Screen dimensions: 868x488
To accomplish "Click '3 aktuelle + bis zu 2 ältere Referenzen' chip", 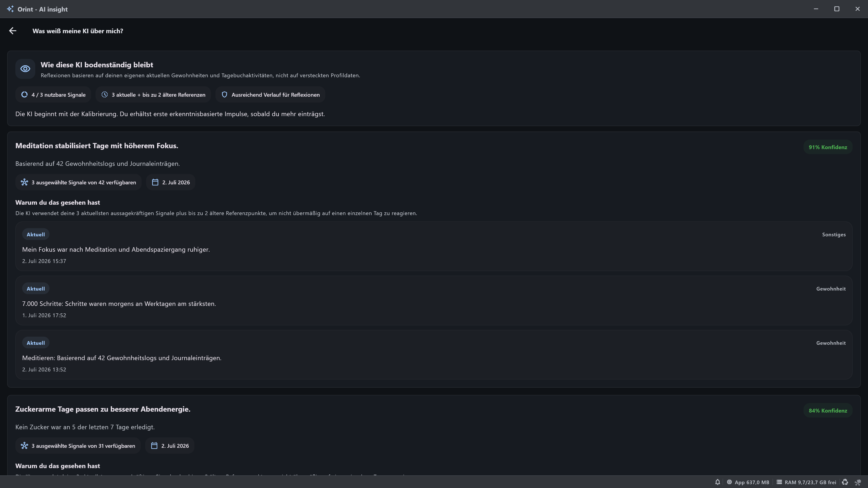I will 153,95.
